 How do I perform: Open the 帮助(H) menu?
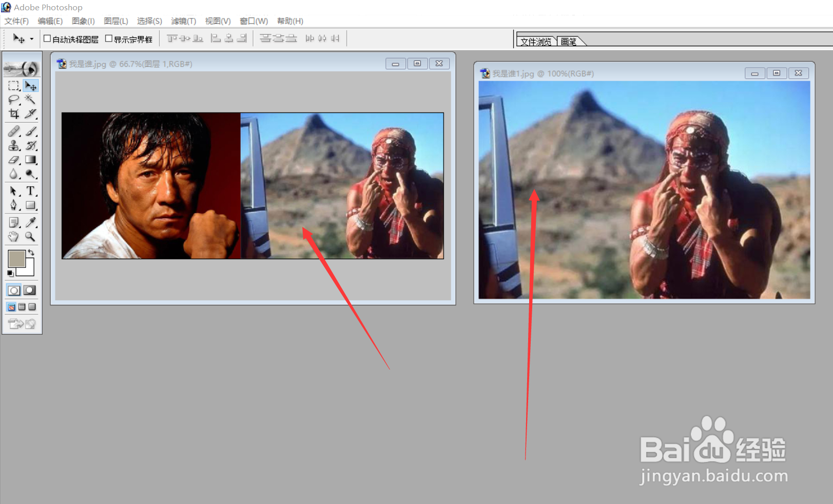290,21
